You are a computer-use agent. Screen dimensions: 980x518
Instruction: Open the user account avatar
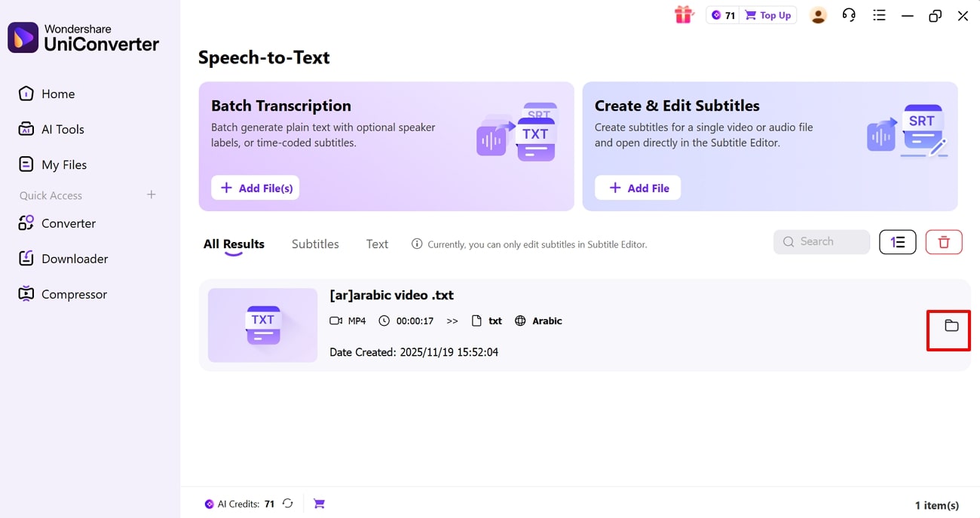click(x=818, y=15)
